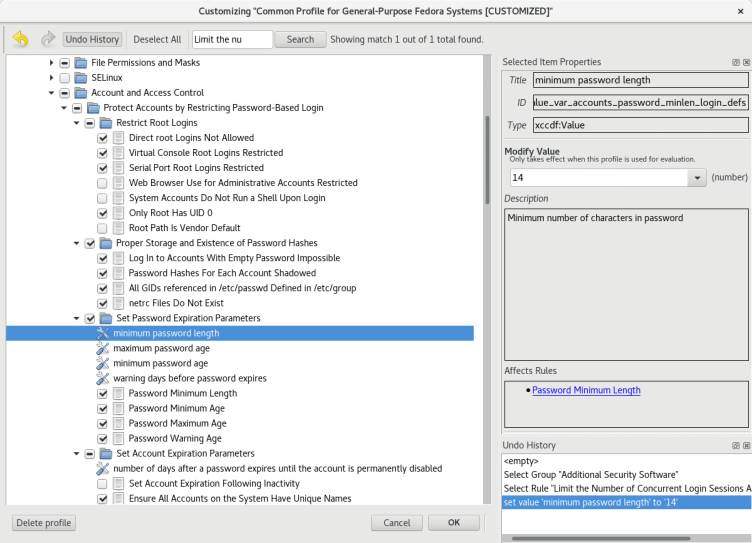
Task: Click the rule icon for netrc Files Do Not Exist
Action: pos(118,303)
